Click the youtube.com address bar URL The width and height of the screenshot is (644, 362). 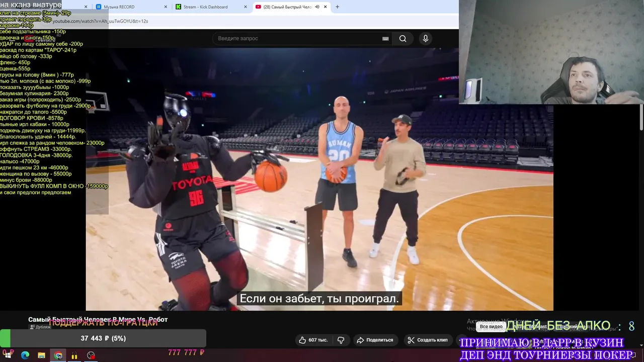click(100, 21)
